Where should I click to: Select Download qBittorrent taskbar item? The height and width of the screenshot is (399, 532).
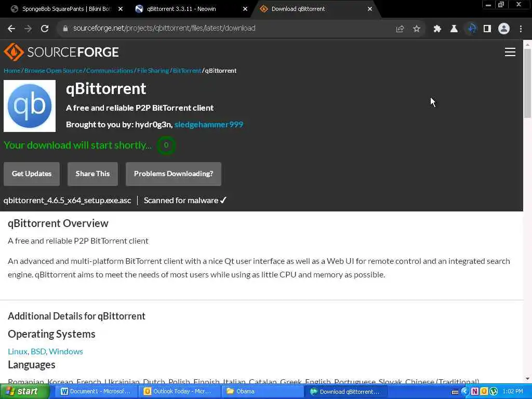pos(345,392)
